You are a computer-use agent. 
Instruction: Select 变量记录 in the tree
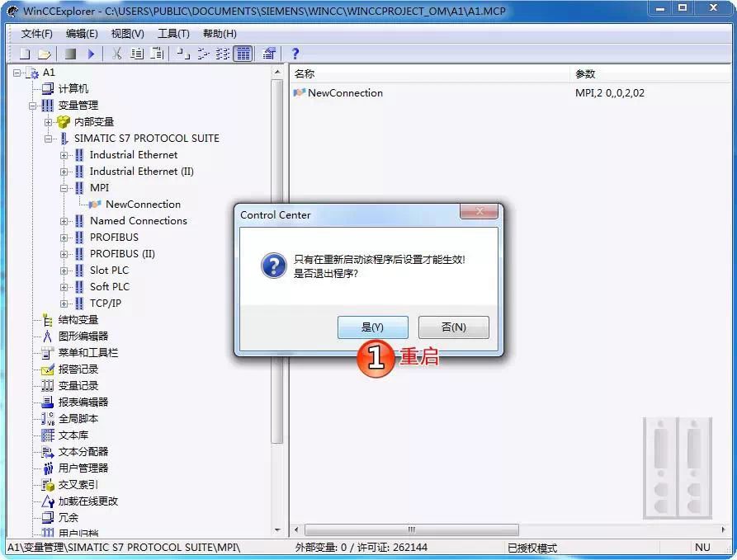pos(78,386)
